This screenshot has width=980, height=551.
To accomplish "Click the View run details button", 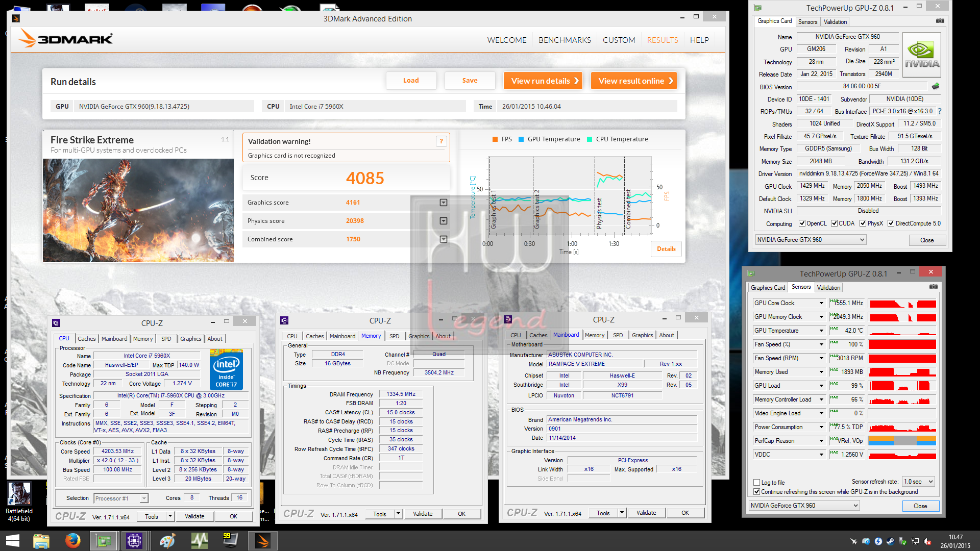I will coord(543,81).
